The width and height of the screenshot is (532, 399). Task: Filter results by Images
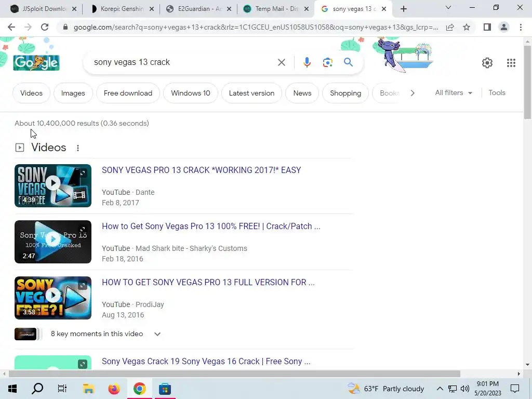tap(73, 93)
